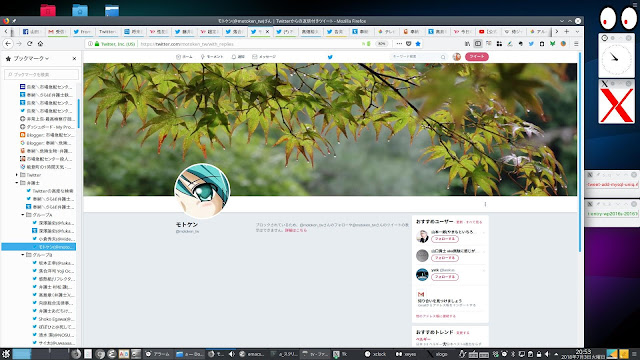The image size is (640, 360).
Task: Open the Library toolbar icon
Action: point(467,44)
